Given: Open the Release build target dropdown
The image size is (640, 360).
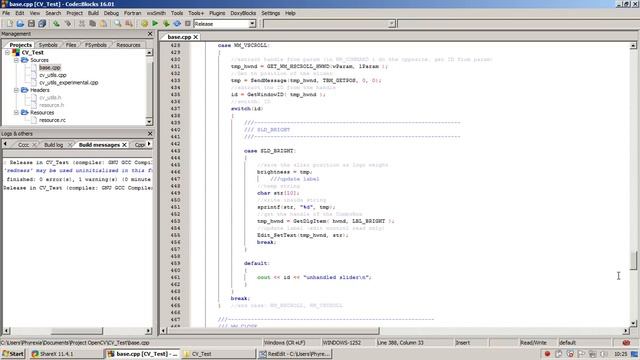Looking at the screenshot, I should pos(252,24).
